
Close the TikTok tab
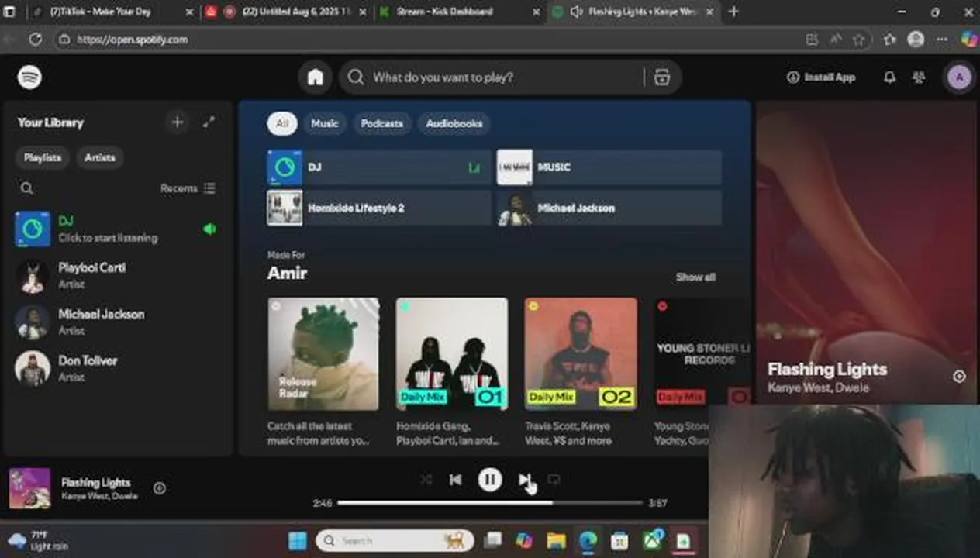pos(190,12)
